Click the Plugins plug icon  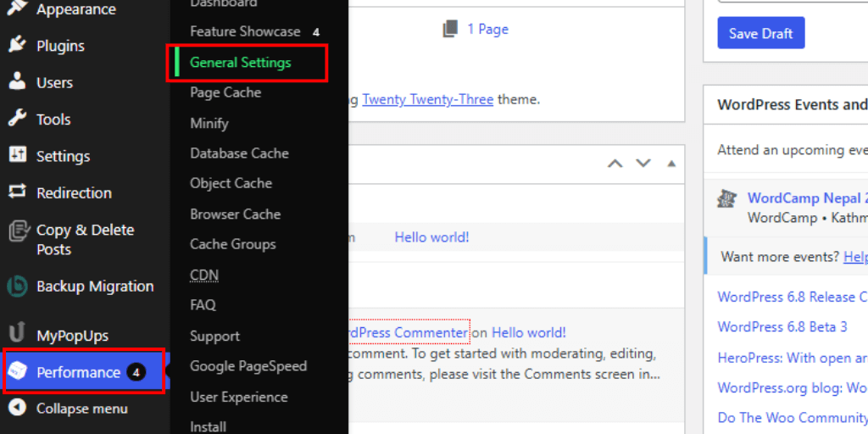pyautogui.click(x=17, y=46)
